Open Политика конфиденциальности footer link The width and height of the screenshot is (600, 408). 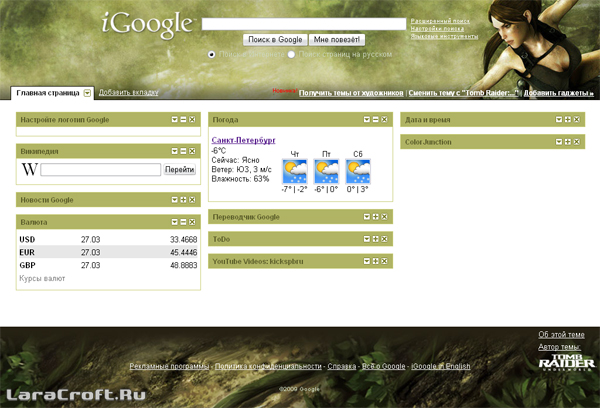268,366
